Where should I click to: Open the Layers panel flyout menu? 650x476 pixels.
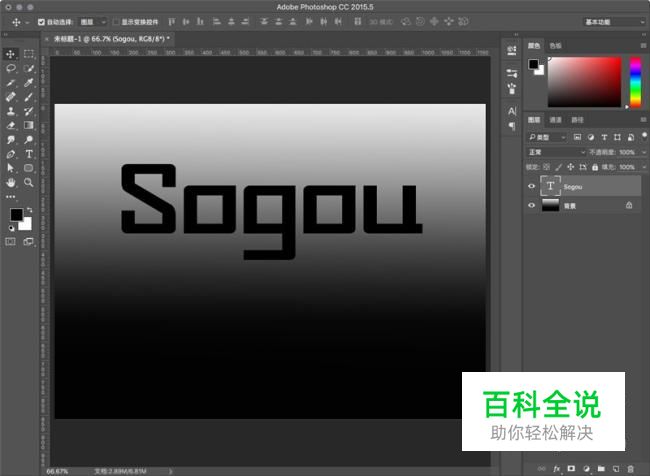coord(643,120)
